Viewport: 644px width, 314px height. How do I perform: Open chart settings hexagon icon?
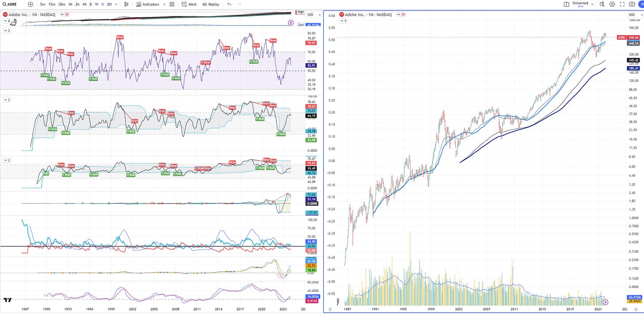(612, 4)
